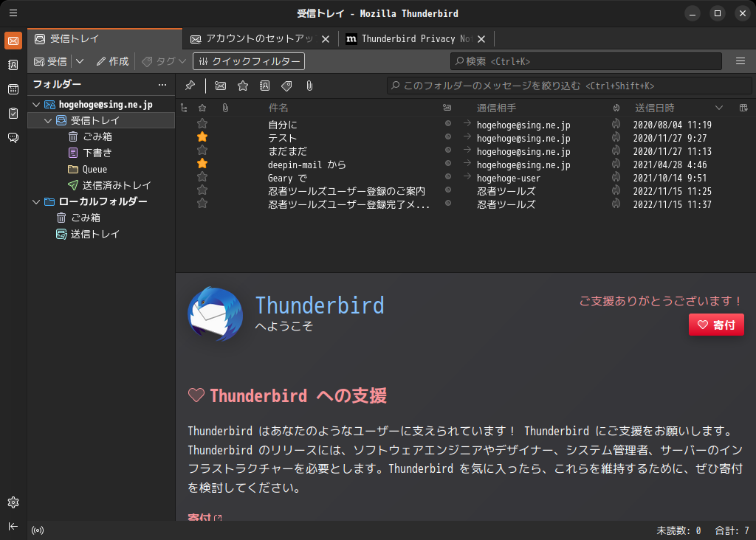Image resolution: width=756 pixels, height=540 pixels.
Task: Sort by junk status column header
Action: tap(616, 108)
